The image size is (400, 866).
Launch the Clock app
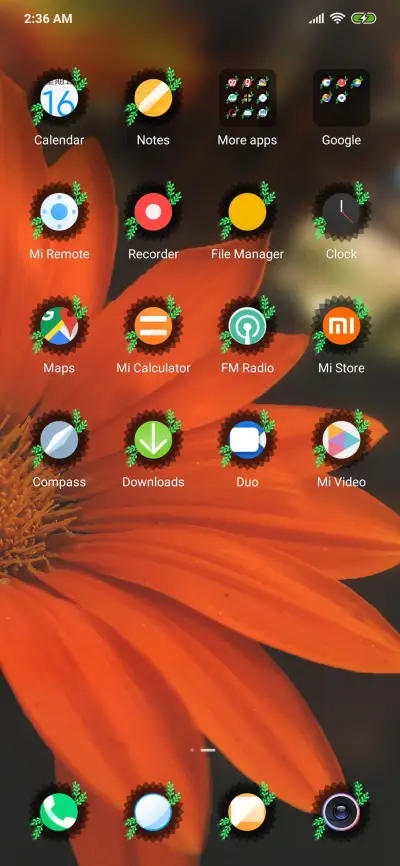341,212
